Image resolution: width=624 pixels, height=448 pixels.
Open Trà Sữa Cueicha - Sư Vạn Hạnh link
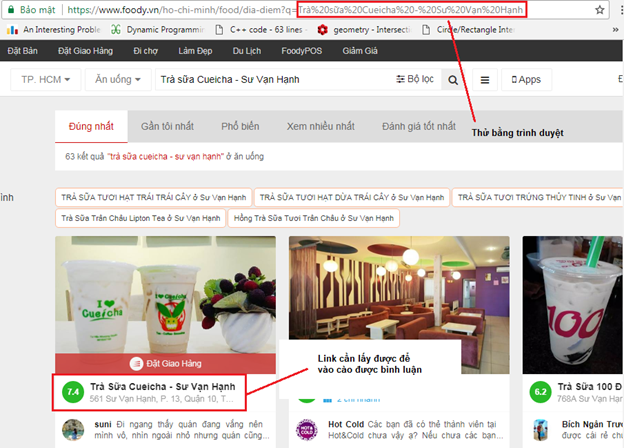pos(162,386)
